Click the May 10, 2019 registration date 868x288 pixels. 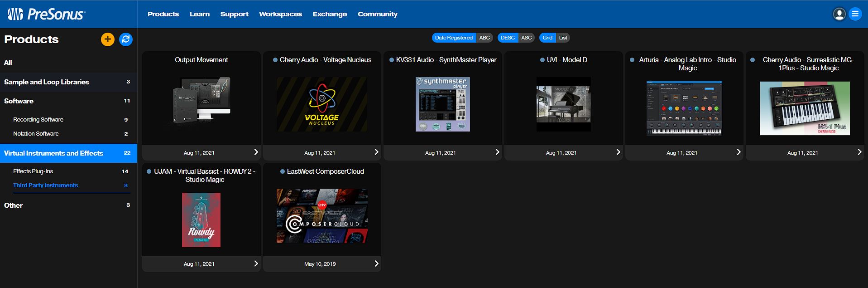coord(320,264)
